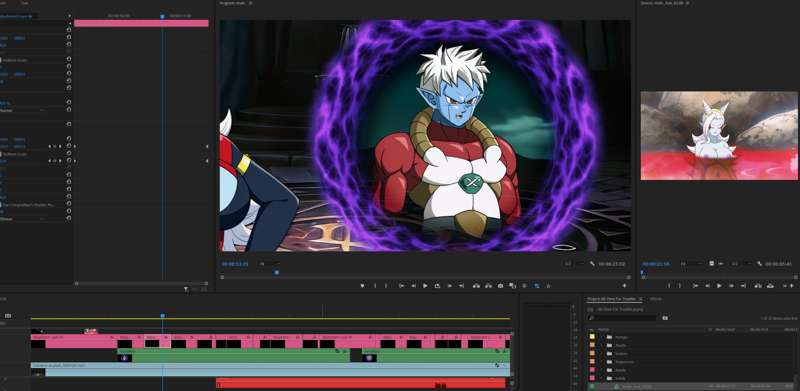Click the blue playhead on the timeline ruler
Image resolution: width=800 pixels, height=391 pixels.
click(162, 316)
